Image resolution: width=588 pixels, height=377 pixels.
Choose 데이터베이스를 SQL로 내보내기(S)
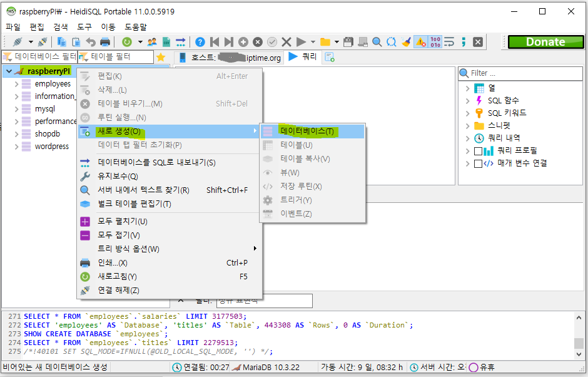click(170, 163)
